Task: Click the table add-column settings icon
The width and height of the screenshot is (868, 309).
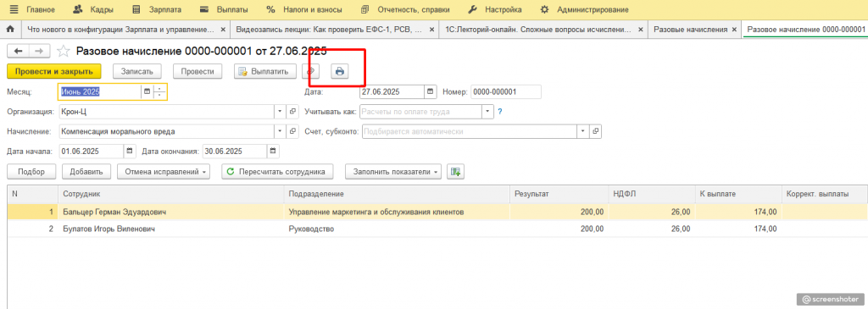Action: pyautogui.click(x=455, y=171)
